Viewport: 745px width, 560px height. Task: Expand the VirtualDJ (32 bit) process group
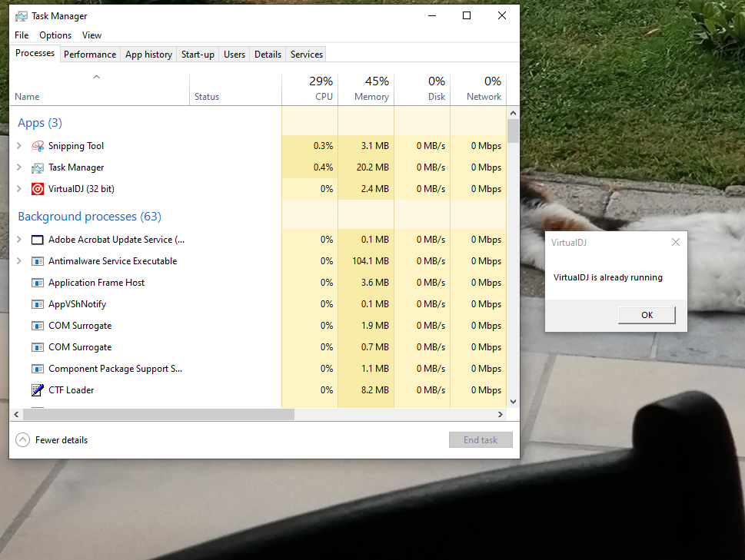(19, 188)
